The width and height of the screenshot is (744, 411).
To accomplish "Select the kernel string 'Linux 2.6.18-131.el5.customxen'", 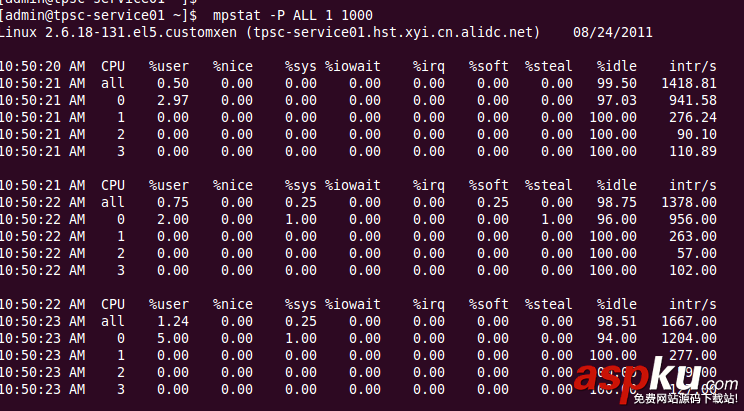I will [118, 32].
